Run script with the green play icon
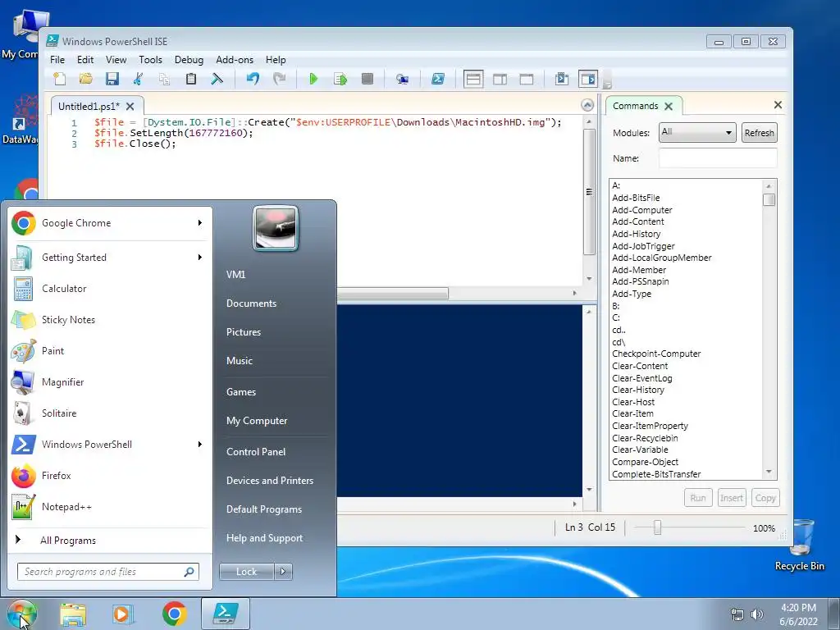840x630 pixels. [x=313, y=80]
